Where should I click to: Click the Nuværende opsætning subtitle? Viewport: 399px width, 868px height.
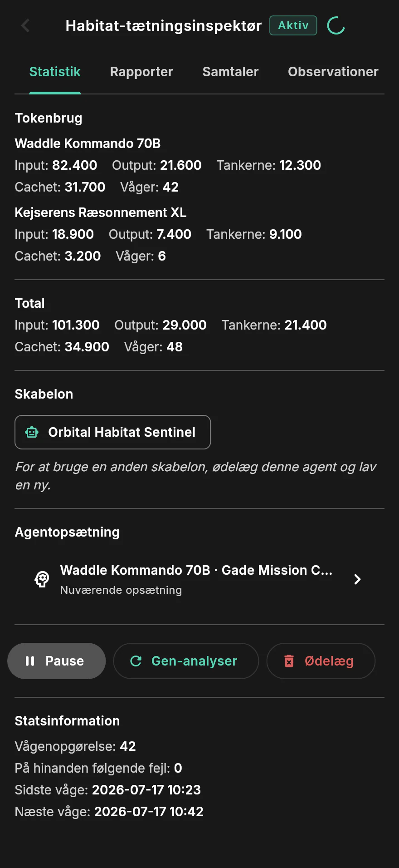pyautogui.click(x=121, y=590)
